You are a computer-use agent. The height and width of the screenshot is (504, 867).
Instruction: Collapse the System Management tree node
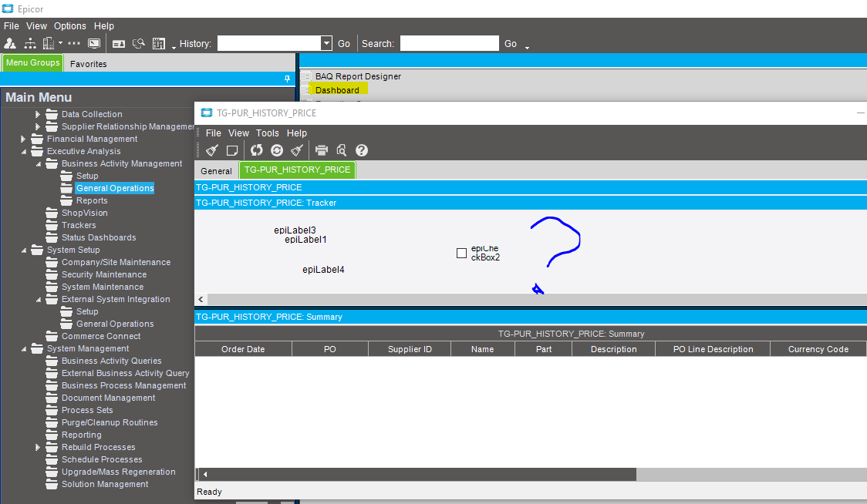[x=23, y=349]
